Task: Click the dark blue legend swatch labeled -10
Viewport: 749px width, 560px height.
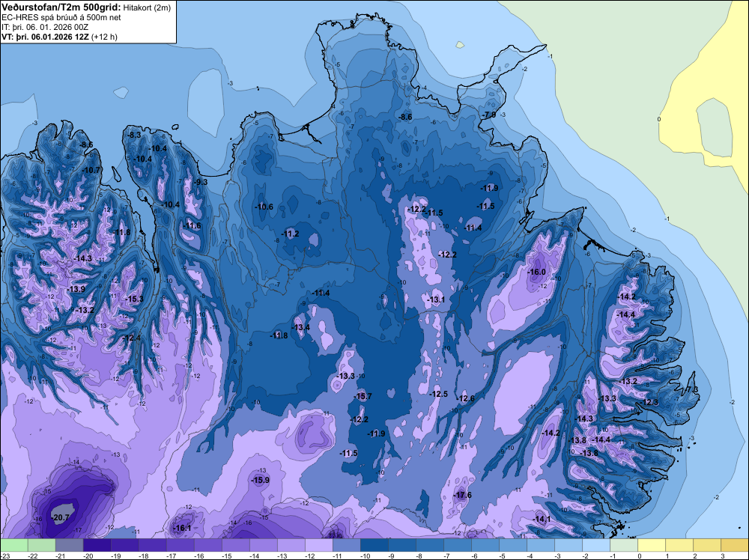Action: point(374,545)
